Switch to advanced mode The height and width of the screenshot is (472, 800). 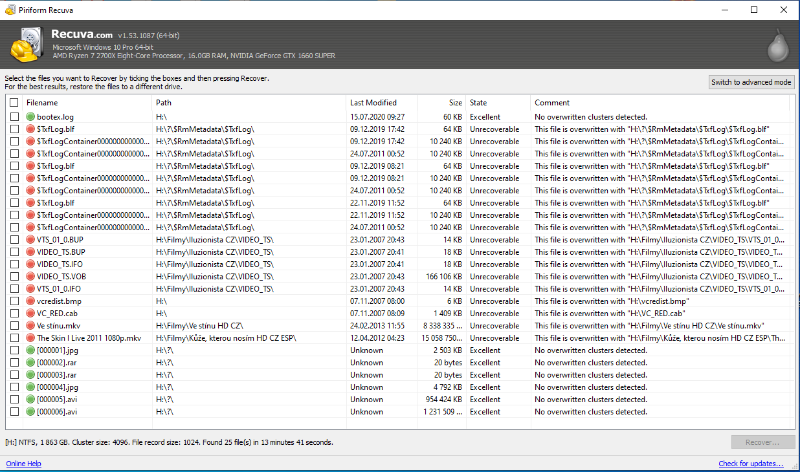click(x=752, y=82)
